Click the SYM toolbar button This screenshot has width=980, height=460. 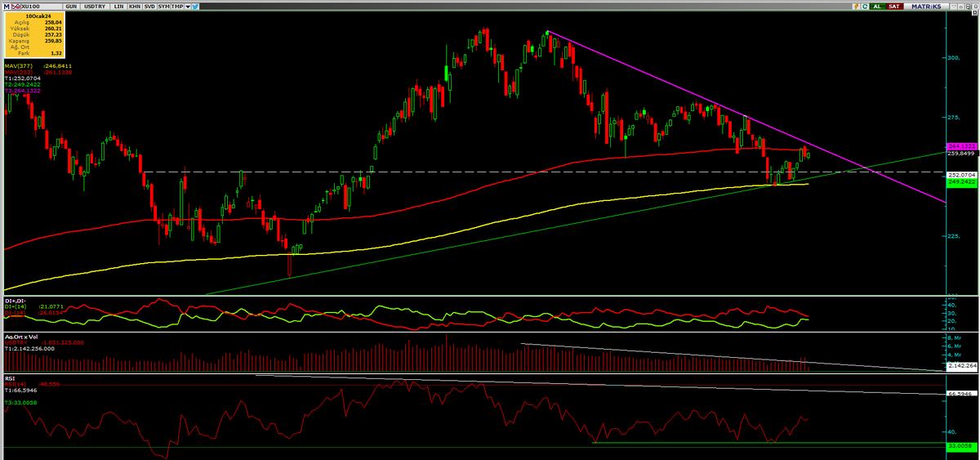tap(163, 7)
